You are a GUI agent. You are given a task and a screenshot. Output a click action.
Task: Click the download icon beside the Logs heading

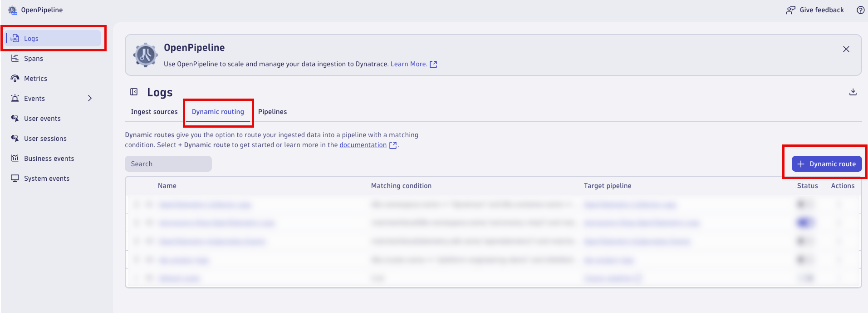[x=853, y=92]
